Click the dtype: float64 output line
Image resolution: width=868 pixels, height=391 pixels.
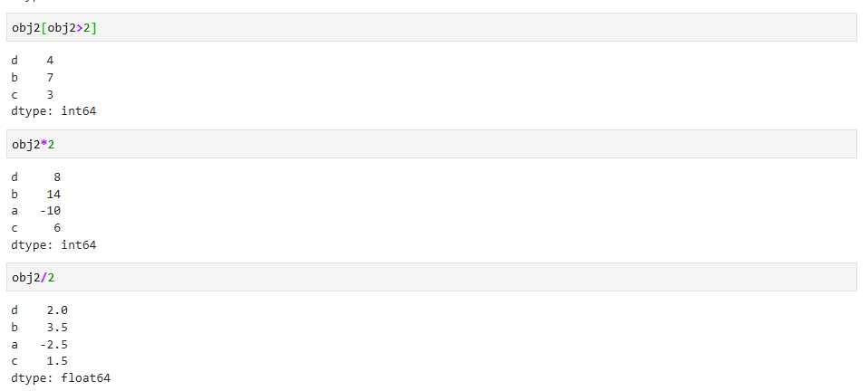[x=61, y=378]
